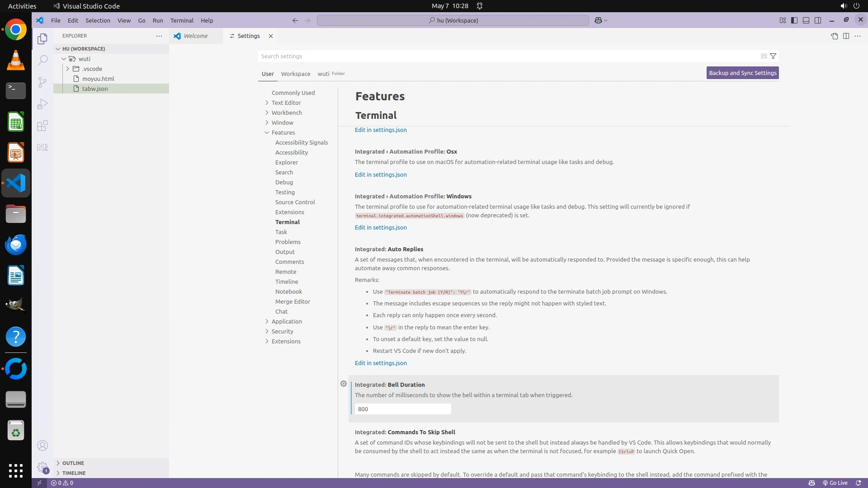The height and width of the screenshot is (488, 868).
Task: Click Open Settings (JSON) icon in editor toolbar
Action: pyautogui.click(x=834, y=36)
